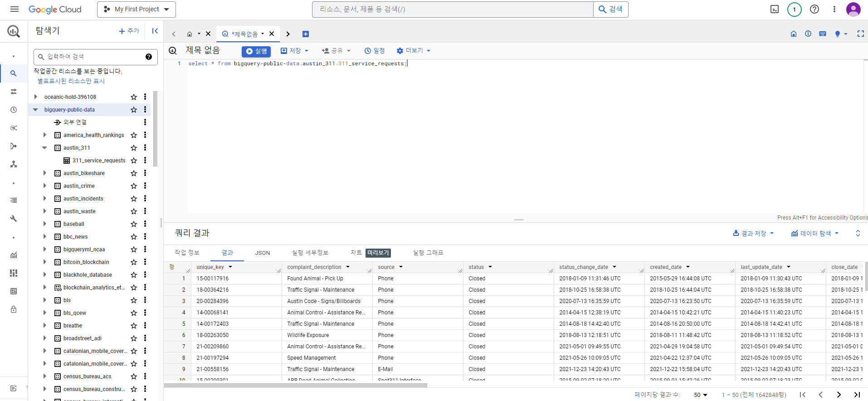Click the explorer panel vertical scrollbar
The image size is (868, 401).
pos(156,129)
